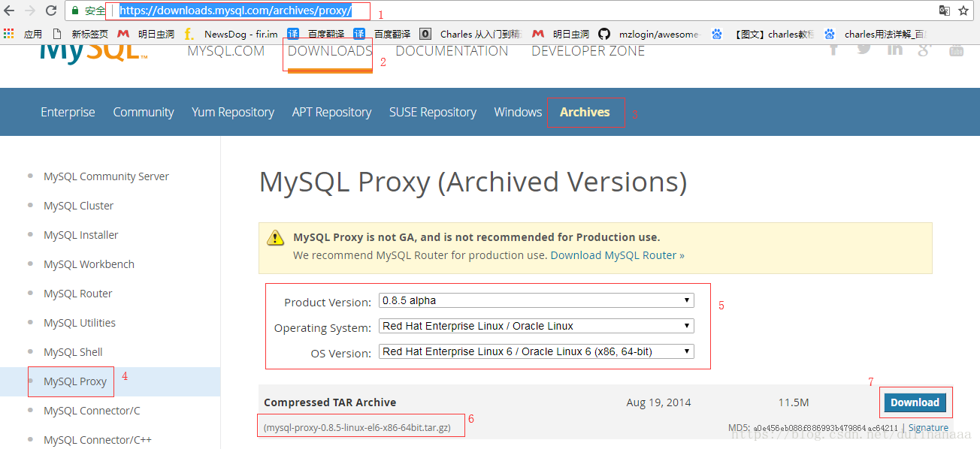Expand the OS Version dropdown
The image size is (980, 449).
click(536, 351)
